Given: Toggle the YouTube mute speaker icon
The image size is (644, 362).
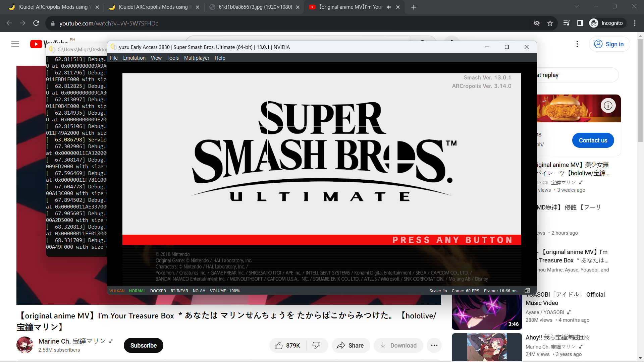Looking at the screenshot, I should [387, 7].
